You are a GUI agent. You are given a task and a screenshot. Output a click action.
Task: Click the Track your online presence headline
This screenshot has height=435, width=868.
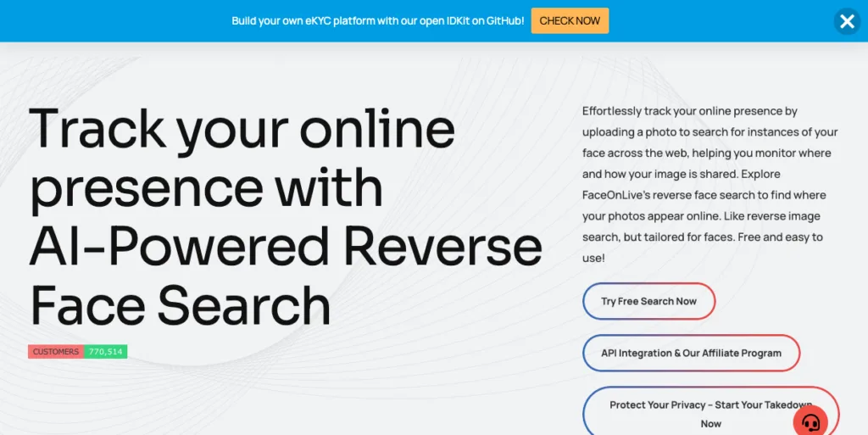click(x=286, y=216)
